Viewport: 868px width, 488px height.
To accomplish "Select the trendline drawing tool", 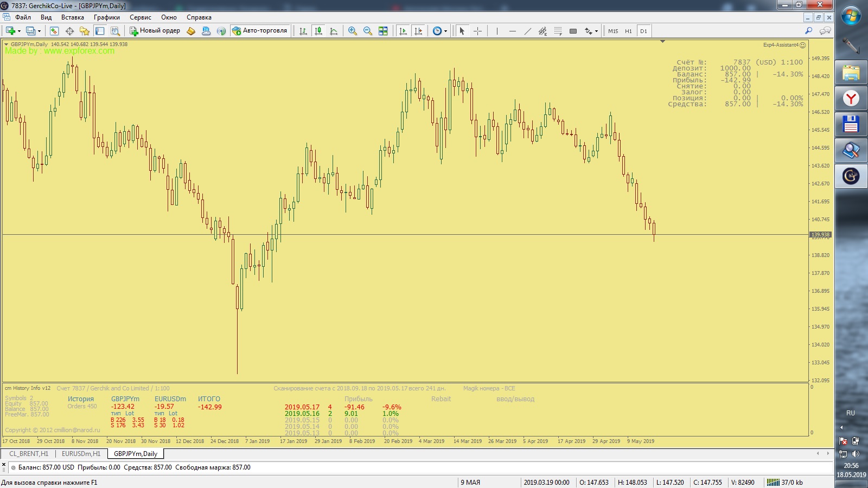I will [x=527, y=31].
